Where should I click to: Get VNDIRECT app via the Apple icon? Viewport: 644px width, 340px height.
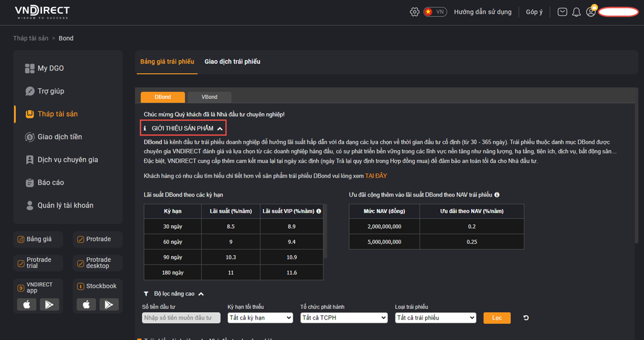coord(27,305)
